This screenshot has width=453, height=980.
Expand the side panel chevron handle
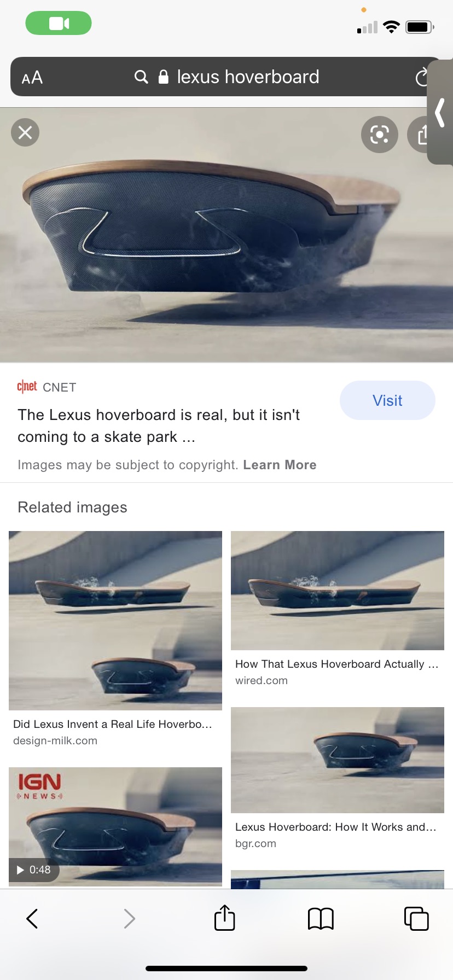(x=440, y=112)
